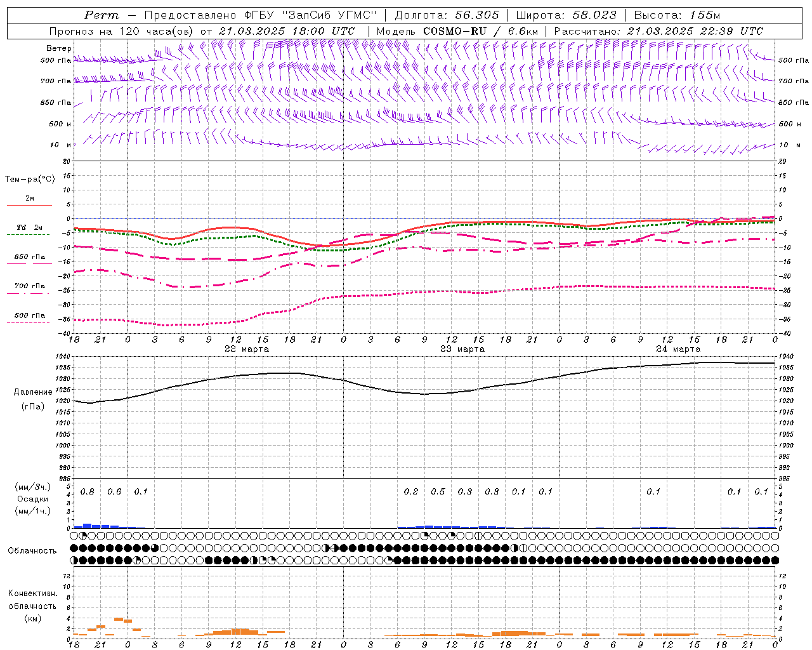Click the green dashed line sample under Td 2м

pos(29,234)
